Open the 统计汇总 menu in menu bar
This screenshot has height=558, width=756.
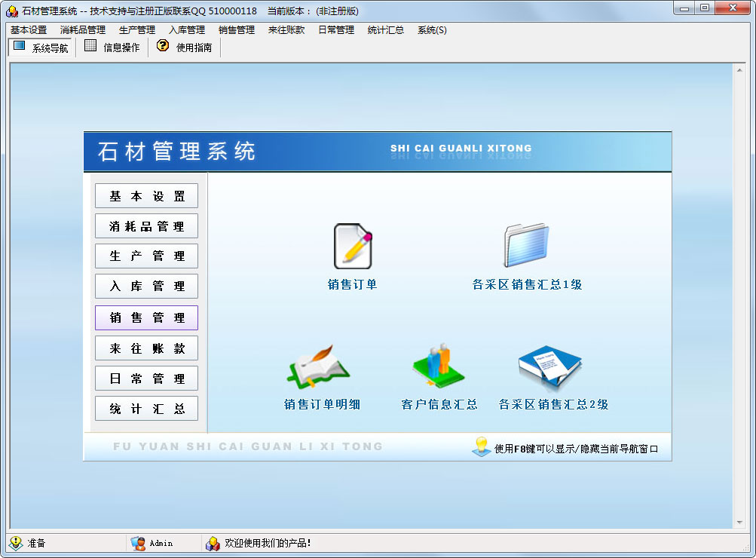385,30
